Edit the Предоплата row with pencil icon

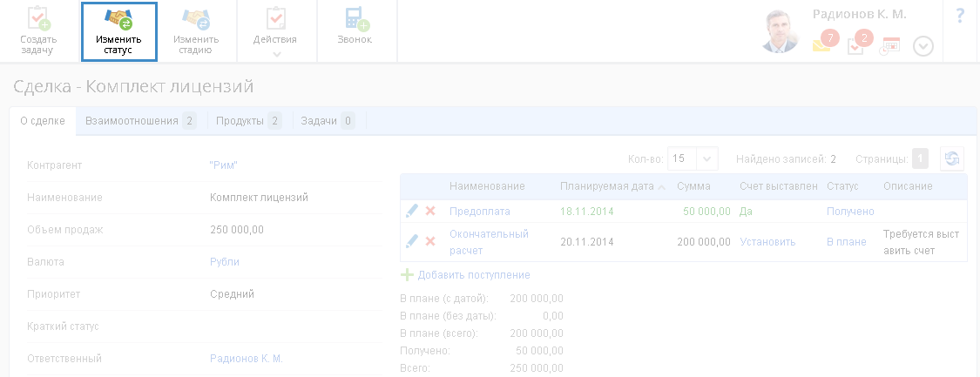(412, 211)
